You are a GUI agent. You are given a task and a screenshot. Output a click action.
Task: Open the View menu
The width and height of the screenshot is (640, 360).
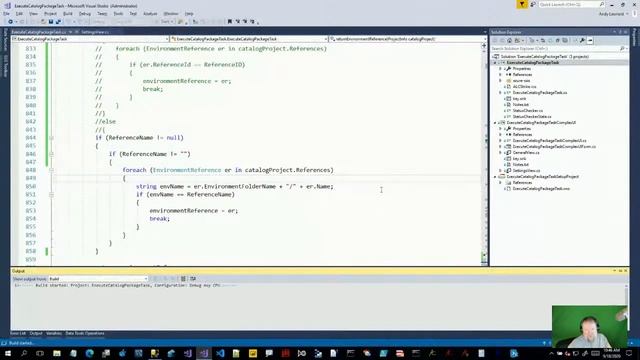click(x=33, y=13)
